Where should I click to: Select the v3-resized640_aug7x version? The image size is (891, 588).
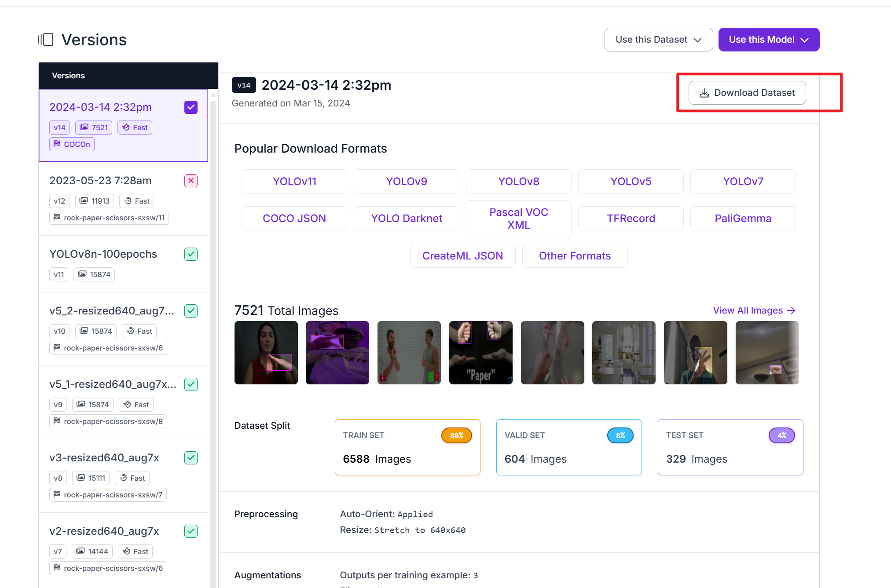(x=104, y=457)
